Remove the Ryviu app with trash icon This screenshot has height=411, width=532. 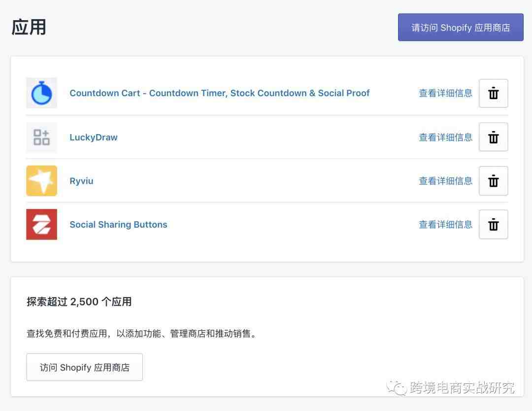[x=493, y=181]
